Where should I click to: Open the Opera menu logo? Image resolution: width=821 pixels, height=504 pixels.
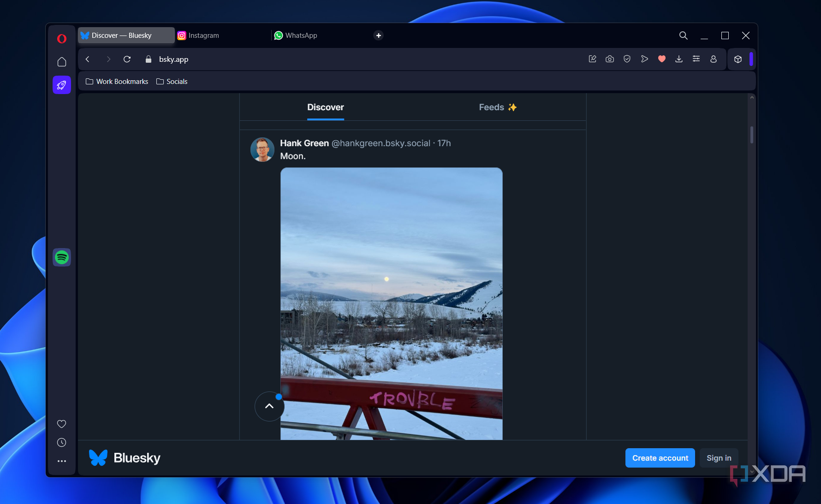pos(61,39)
